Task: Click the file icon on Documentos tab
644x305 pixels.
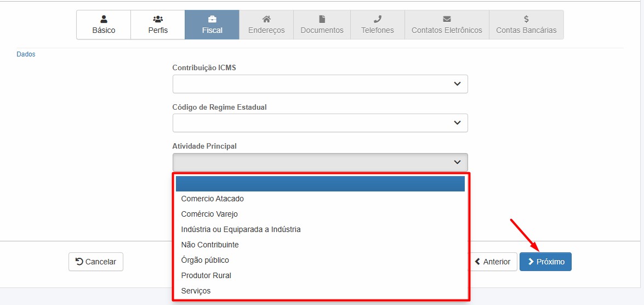Action: pos(322,19)
